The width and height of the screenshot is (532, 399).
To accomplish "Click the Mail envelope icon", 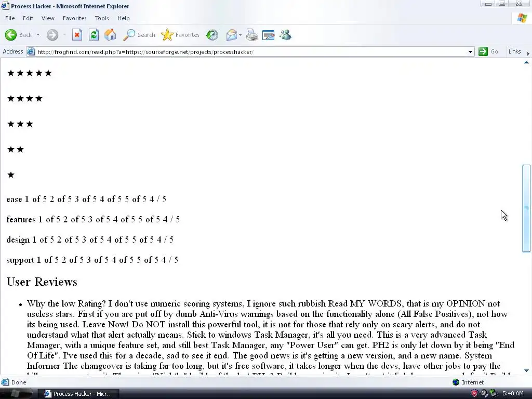I will tap(231, 35).
